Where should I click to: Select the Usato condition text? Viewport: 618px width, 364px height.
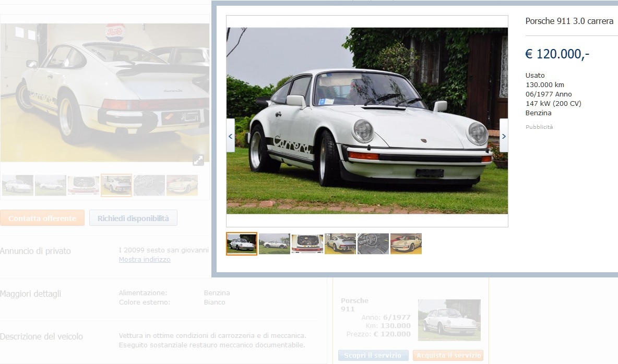535,75
